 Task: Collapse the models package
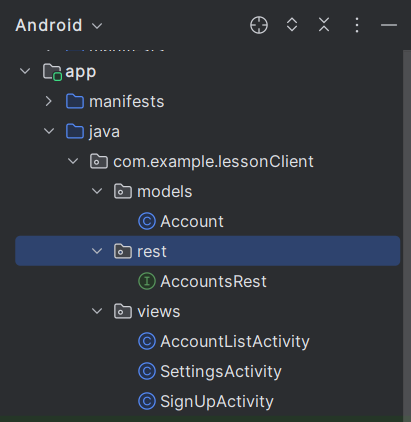coord(97,191)
